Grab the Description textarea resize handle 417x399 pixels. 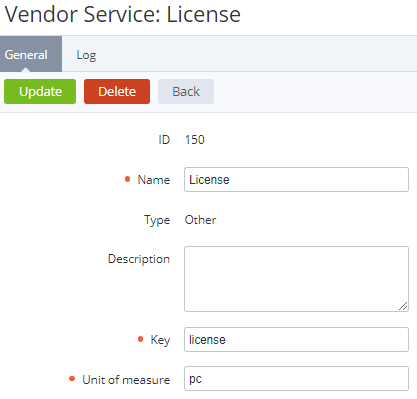coord(403,306)
